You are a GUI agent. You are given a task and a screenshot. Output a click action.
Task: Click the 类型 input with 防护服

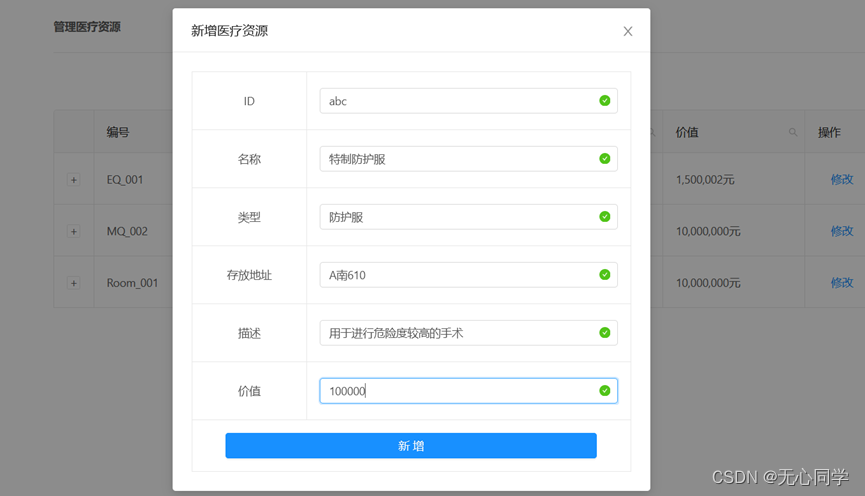click(468, 217)
